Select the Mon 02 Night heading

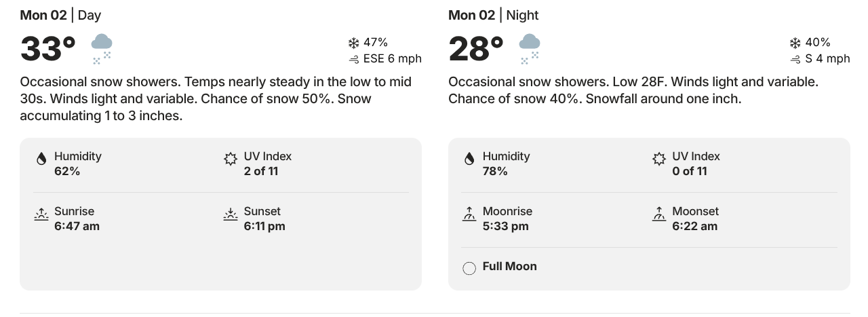[x=493, y=15]
